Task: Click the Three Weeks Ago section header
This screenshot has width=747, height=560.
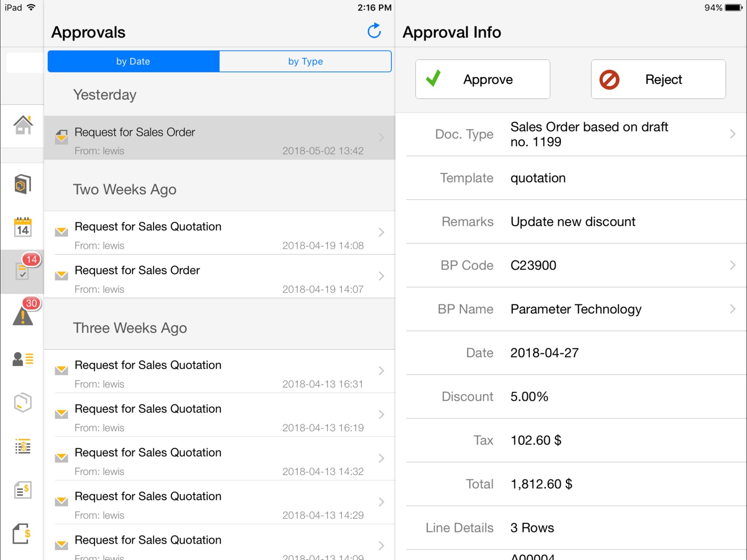Action: [130, 328]
